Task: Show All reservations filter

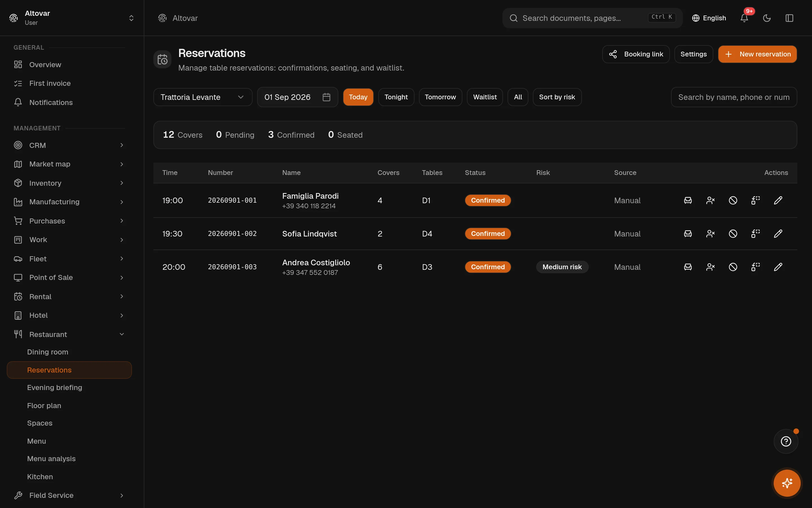Action: [x=518, y=97]
